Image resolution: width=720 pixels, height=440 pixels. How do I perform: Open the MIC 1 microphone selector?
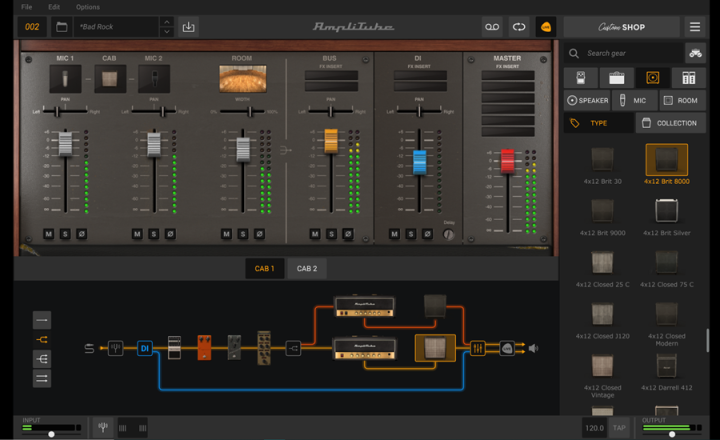[65, 79]
